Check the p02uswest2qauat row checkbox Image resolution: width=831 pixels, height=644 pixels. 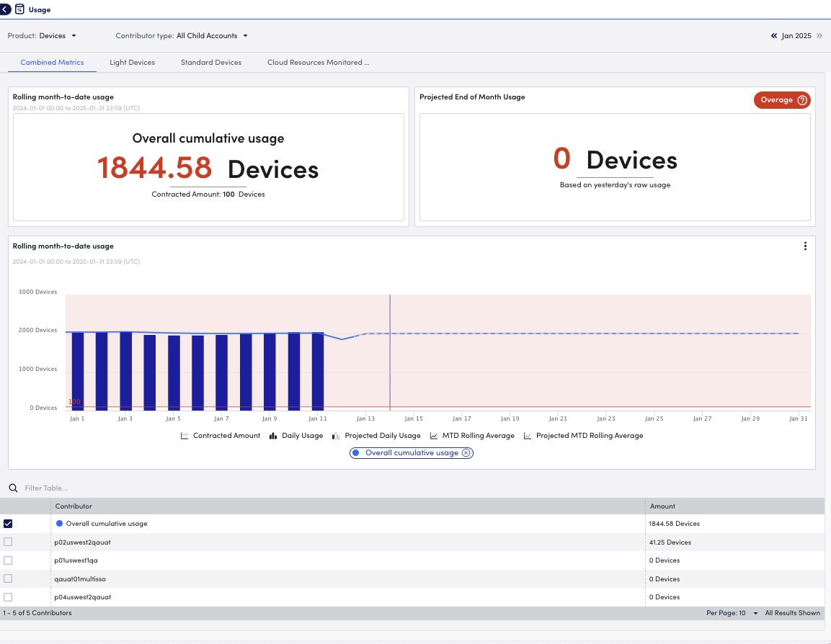click(8, 542)
